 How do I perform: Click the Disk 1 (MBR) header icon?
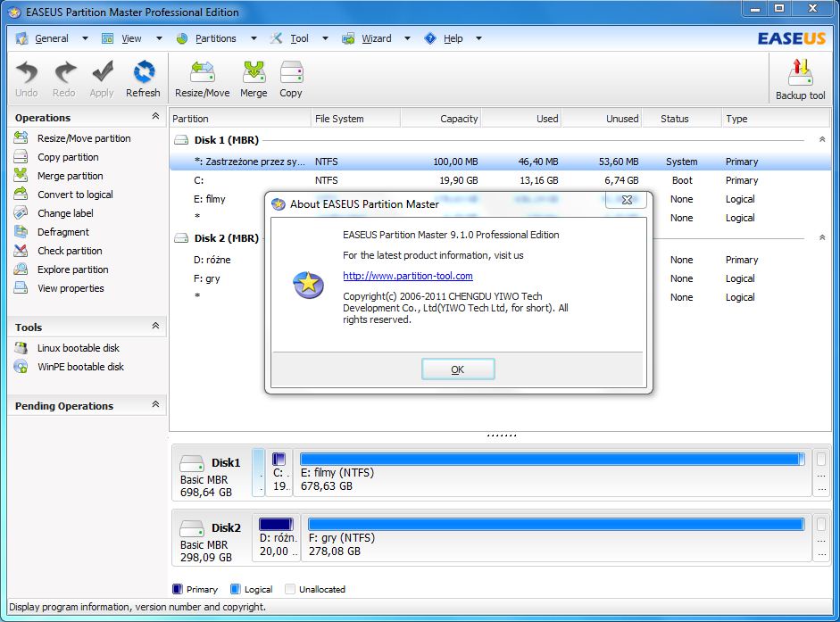pos(181,140)
